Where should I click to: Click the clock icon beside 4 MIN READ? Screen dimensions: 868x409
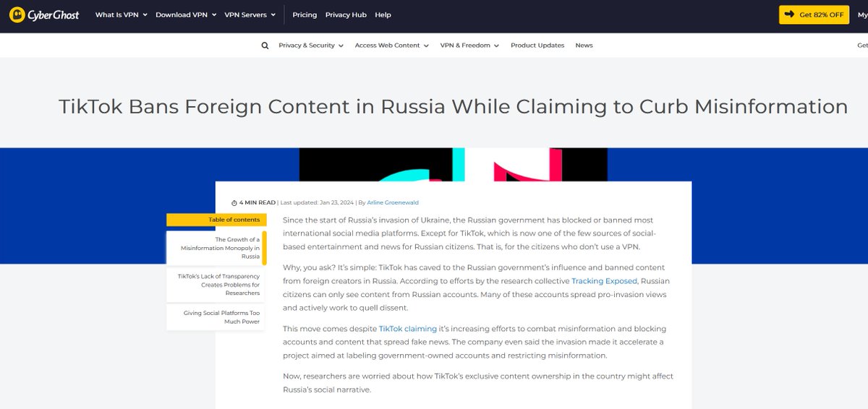click(x=234, y=203)
